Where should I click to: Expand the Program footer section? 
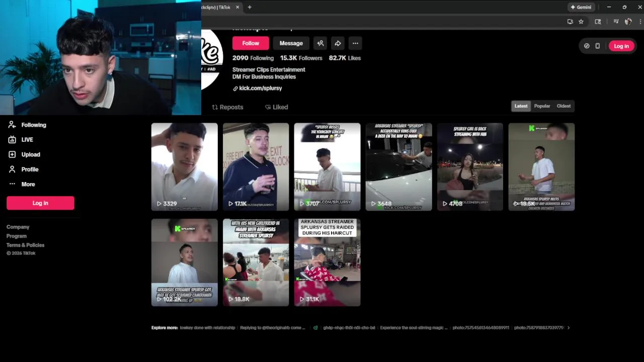coord(17,236)
